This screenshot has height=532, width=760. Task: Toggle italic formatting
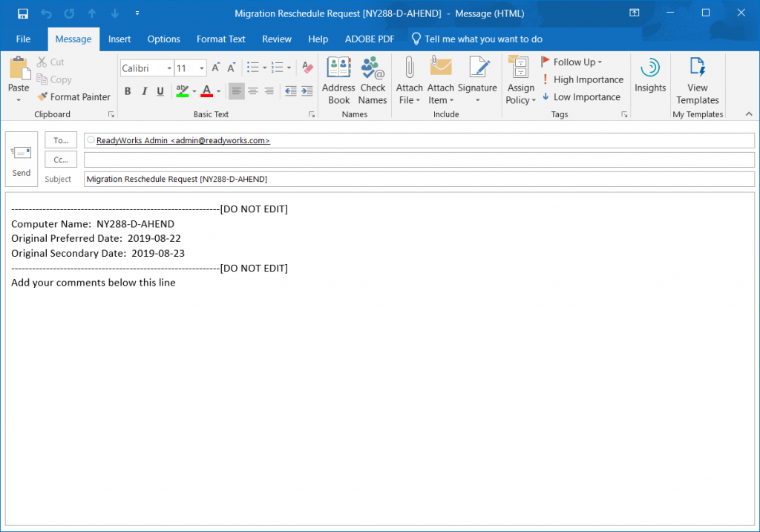(x=143, y=91)
